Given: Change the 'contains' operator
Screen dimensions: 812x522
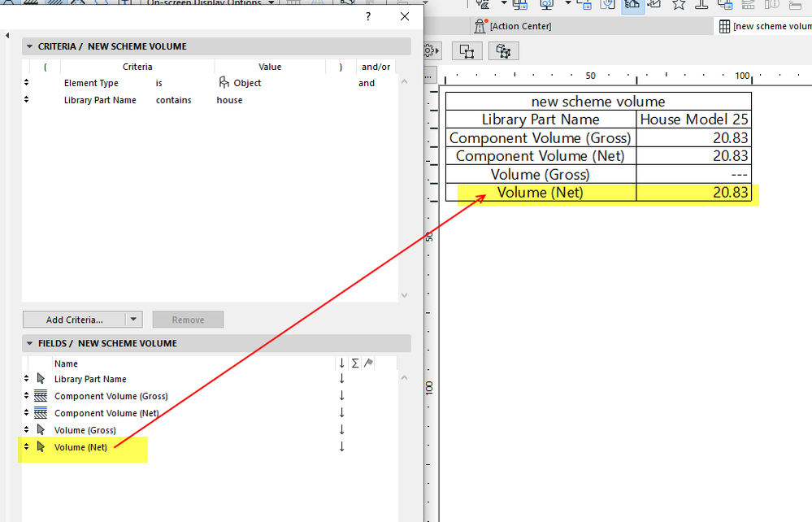Looking at the screenshot, I should click(x=173, y=100).
